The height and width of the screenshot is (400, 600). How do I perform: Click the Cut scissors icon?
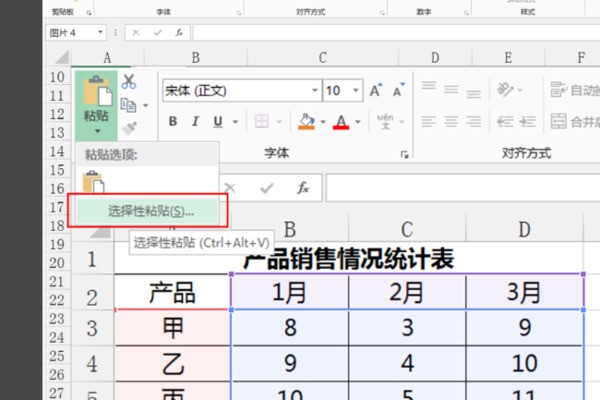point(128,81)
